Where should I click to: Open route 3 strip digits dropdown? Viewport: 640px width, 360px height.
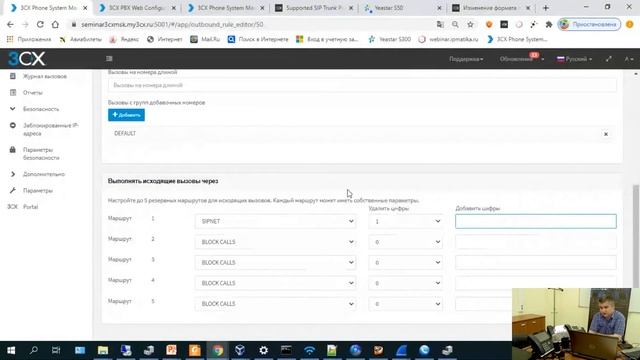click(406, 262)
